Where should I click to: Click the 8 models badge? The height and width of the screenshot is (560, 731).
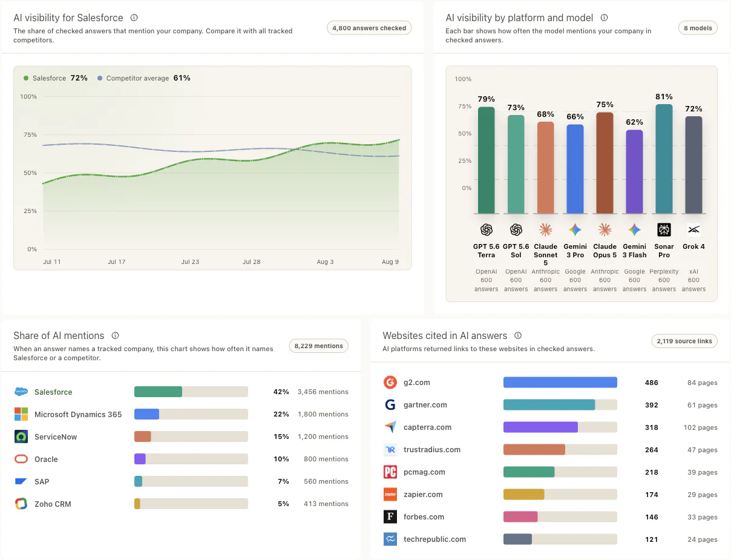[698, 28]
